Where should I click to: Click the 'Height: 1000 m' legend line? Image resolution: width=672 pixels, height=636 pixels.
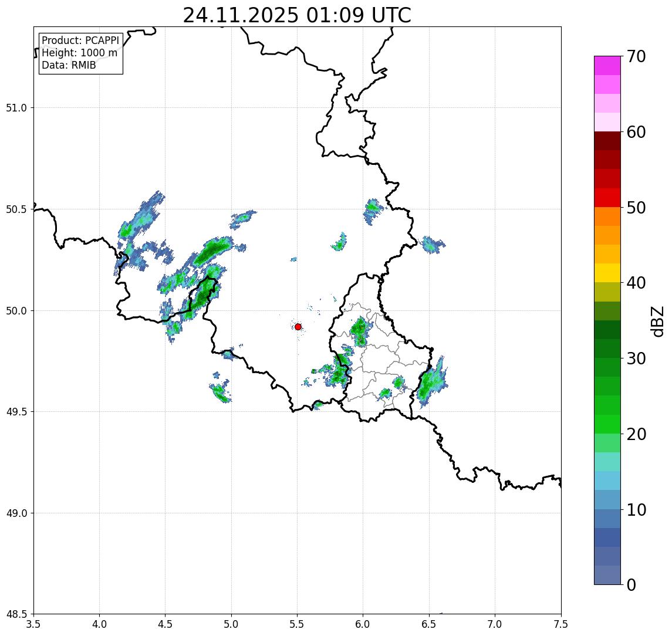[79, 53]
